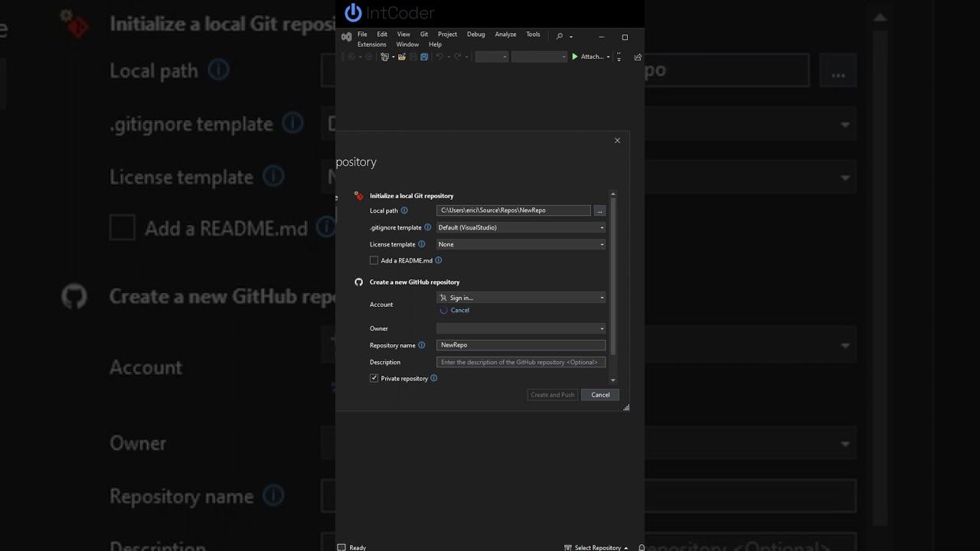Click the New Project toolbar icon
Image resolution: width=980 pixels, height=551 pixels.
point(385,57)
